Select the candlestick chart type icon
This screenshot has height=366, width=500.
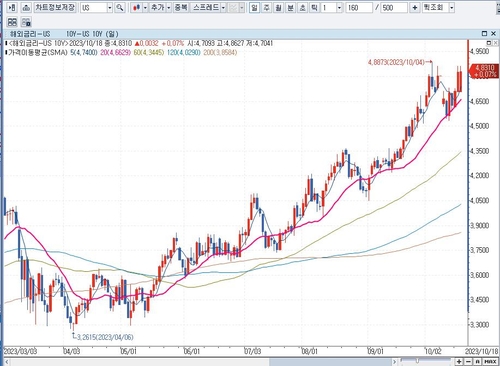pyautogui.click(x=136, y=7)
